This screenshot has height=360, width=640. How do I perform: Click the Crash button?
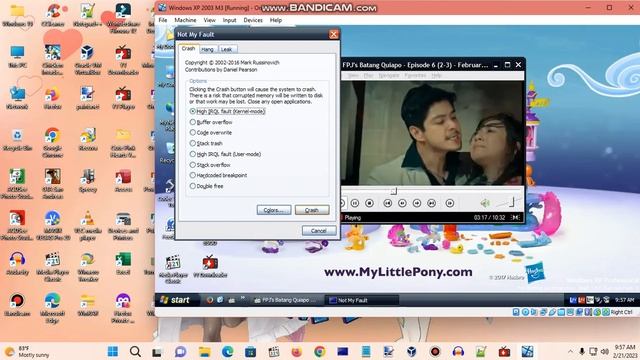(312, 210)
